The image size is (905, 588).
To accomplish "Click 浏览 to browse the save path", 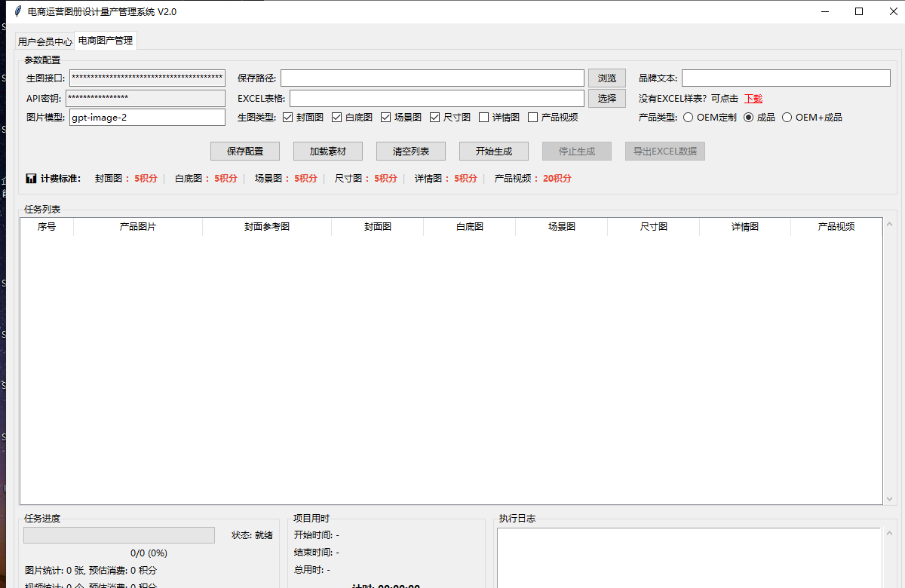I will pyautogui.click(x=607, y=78).
